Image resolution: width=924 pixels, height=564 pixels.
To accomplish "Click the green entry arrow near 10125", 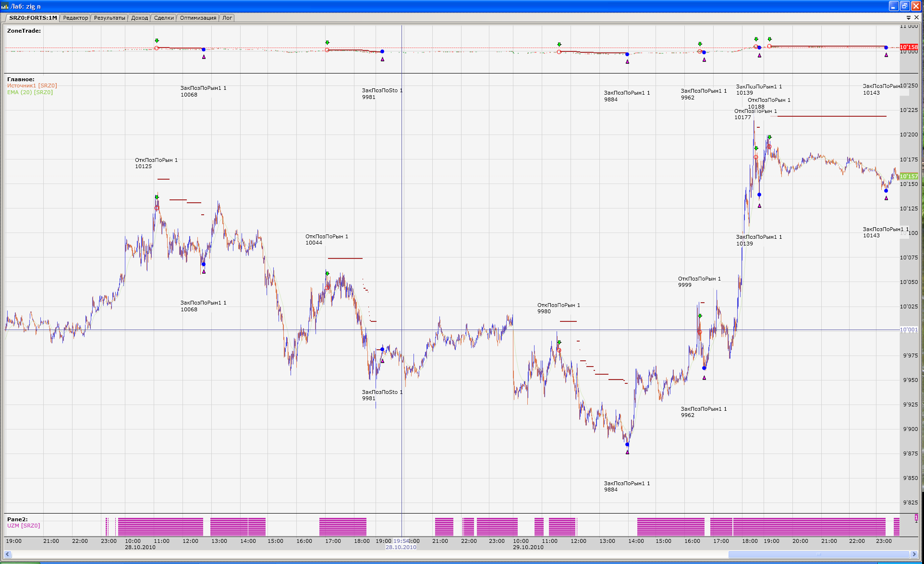I will (x=157, y=197).
